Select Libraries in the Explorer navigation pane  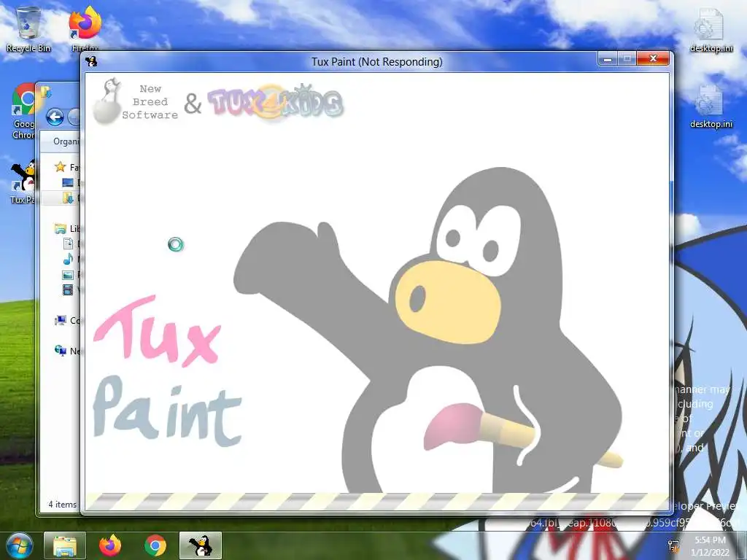(66, 228)
